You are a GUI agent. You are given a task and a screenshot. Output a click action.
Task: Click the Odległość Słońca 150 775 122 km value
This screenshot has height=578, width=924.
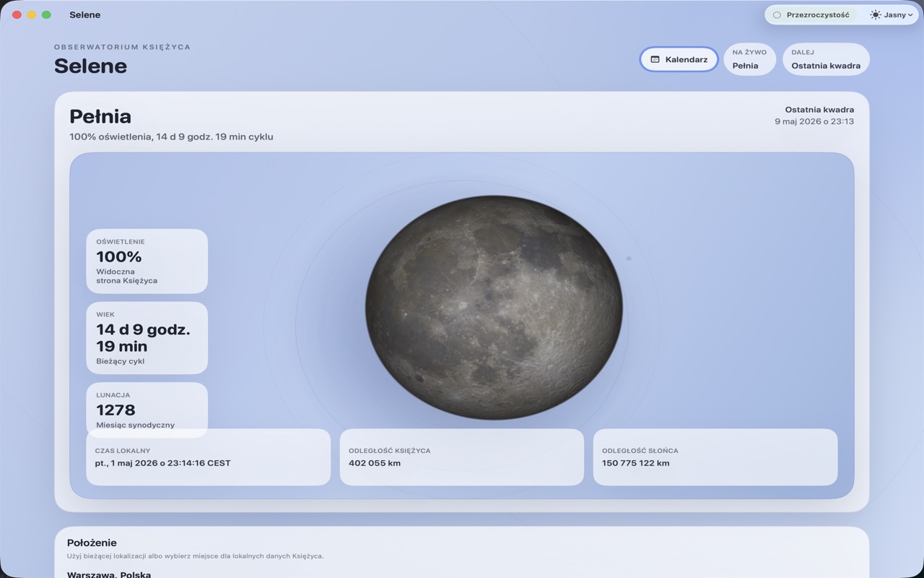pyautogui.click(x=635, y=463)
